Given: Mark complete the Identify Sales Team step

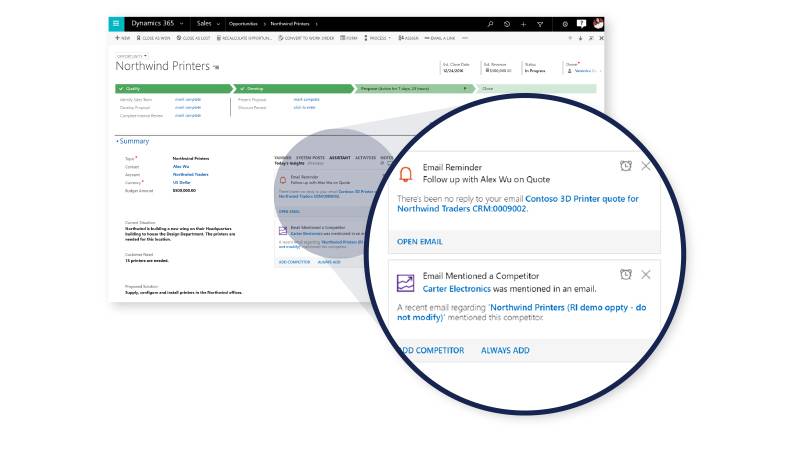Looking at the screenshot, I should (188, 99).
